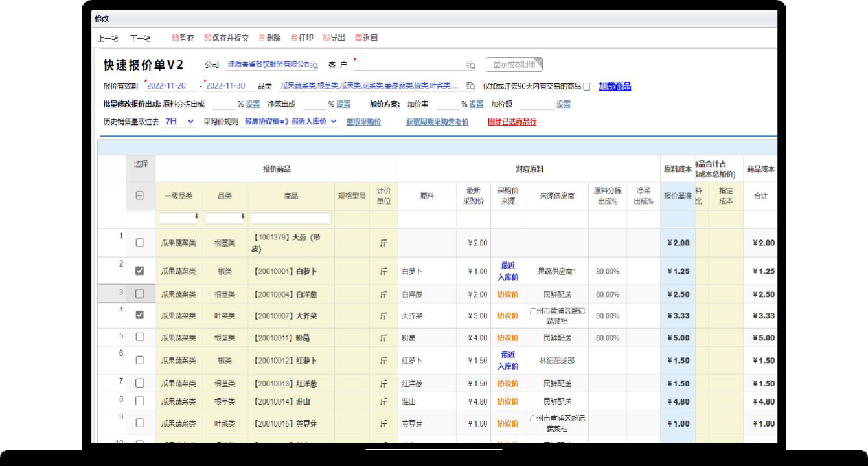This screenshot has height=466, width=868.
Task: Go to next record 下一笔
Action: pos(140,38)
